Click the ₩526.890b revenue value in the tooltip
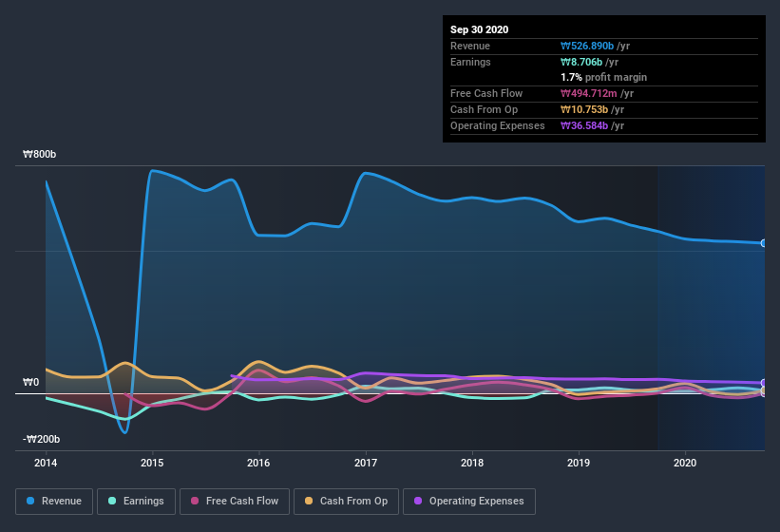780x532 pixels. click(587, 47)
